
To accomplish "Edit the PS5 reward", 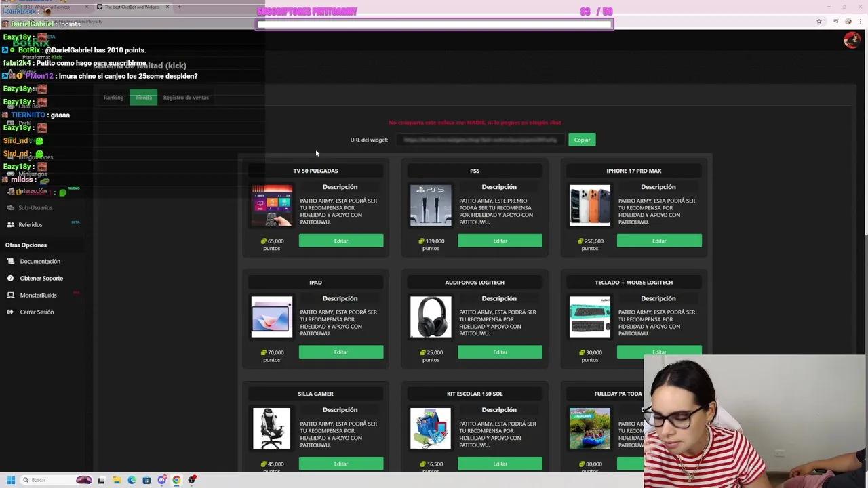I will click(x=500, y=241).
